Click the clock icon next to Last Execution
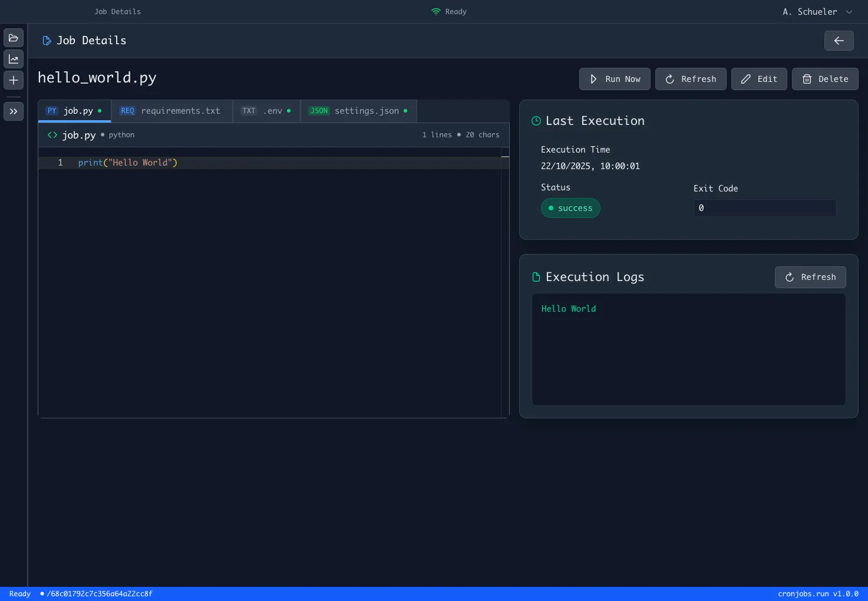Screen dimensions: 868x601 click(x=536, y=121)
